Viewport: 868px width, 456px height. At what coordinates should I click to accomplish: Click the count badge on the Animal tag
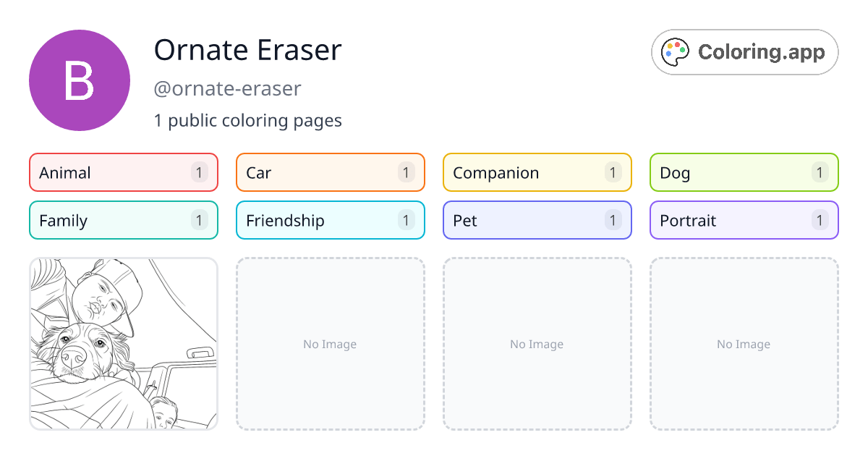pos(200,172)
